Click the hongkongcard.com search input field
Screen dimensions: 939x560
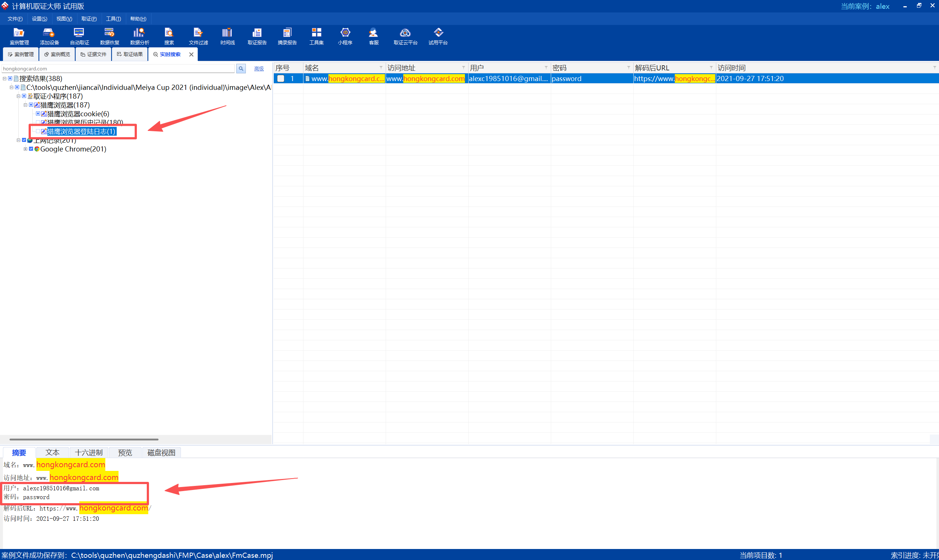pyautogui.click(x=118, y=69)
